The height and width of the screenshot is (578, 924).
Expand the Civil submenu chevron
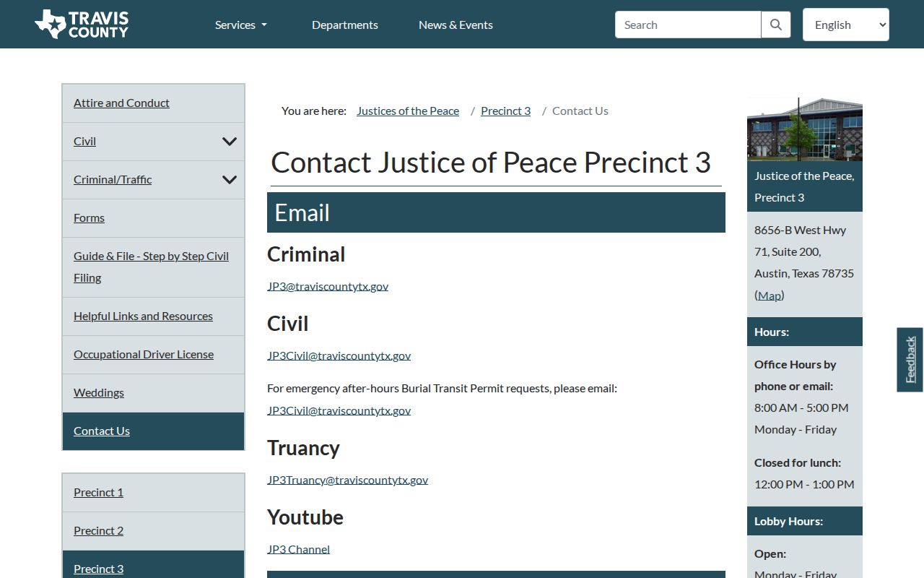(x=230, y=142)
